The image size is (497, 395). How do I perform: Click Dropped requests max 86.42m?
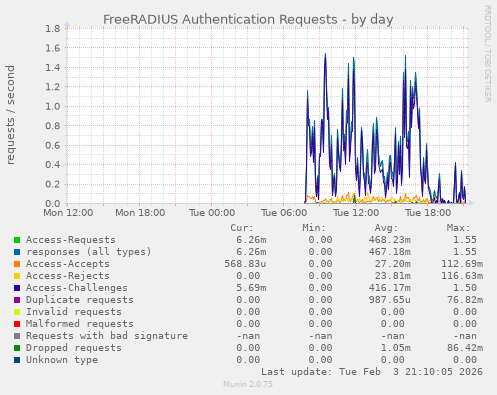[465, 348]
